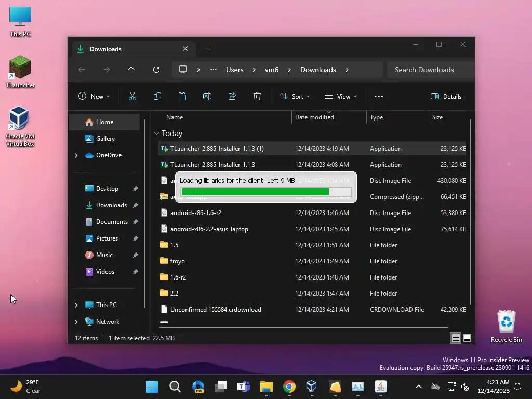
Task: Click the Search Downloads field
Action: [430, 70]
